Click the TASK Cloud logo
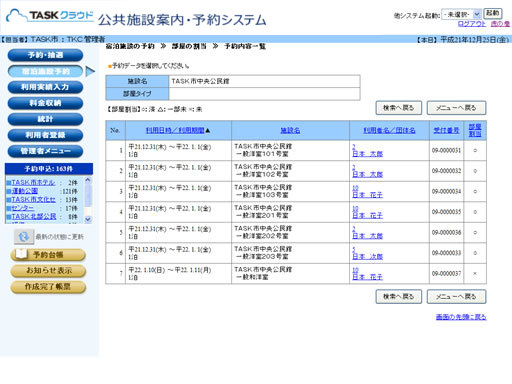The width and height of the screenshot is (512, 384). [50, 16]
